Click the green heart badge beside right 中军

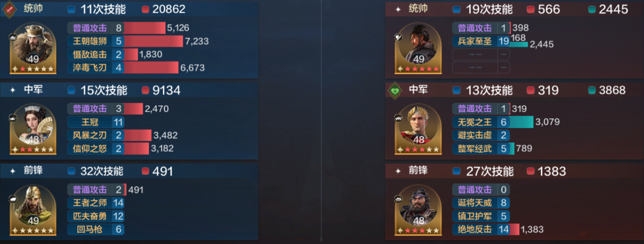click(x=395, y=91)
